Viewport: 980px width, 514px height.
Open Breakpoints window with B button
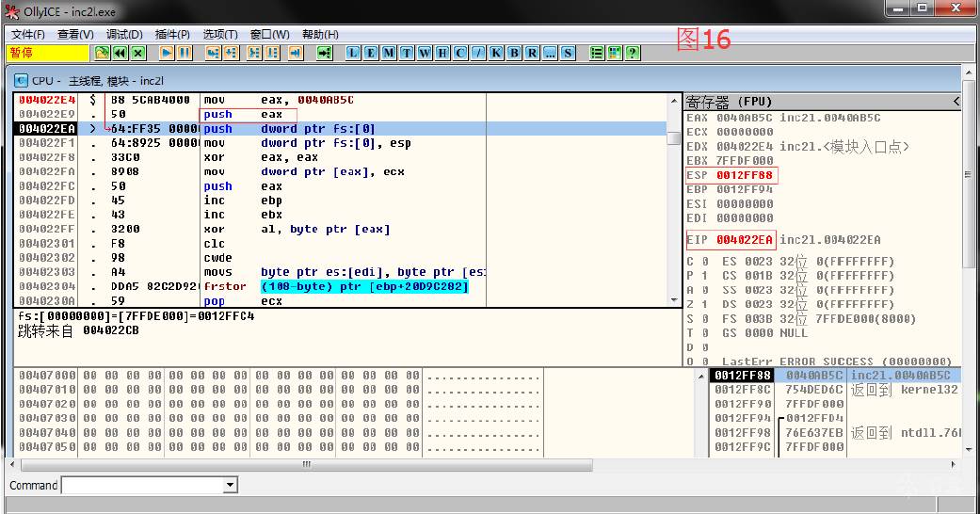coord(514,53)
